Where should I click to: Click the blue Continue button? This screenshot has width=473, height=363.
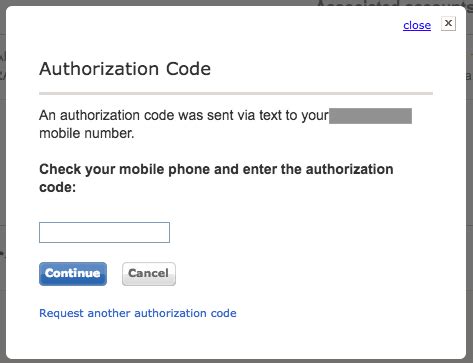(x=73, y=274)
